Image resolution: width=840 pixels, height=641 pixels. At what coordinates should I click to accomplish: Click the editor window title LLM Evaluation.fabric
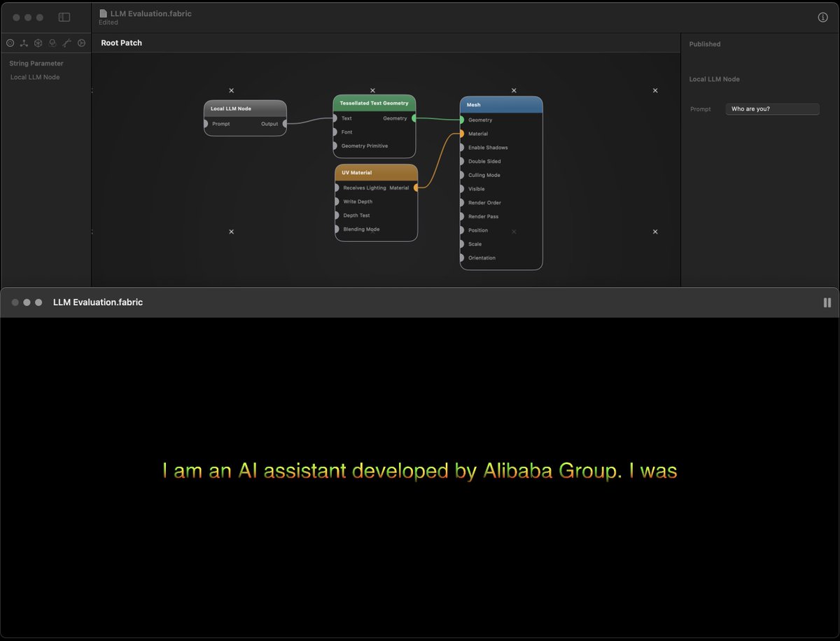[x=150, y=13]
